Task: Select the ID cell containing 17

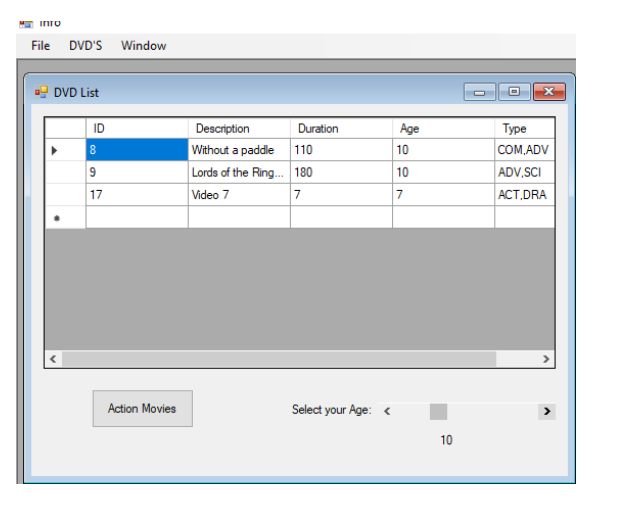Action: pyautogui.click(x=137, y=194)
